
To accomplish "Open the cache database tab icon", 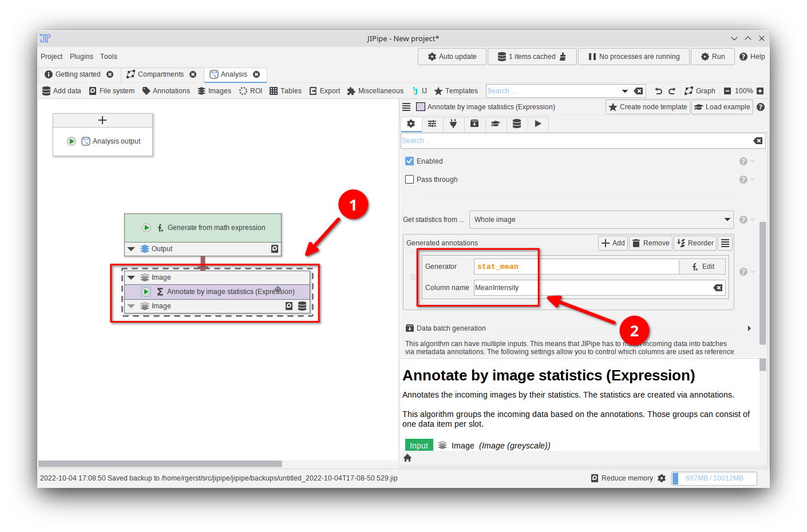I will tap(517, 124).
